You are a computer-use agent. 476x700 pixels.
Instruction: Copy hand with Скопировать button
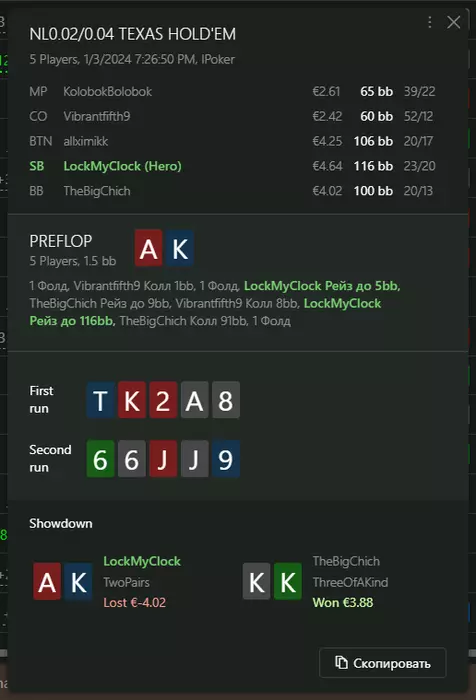point(383,663)
